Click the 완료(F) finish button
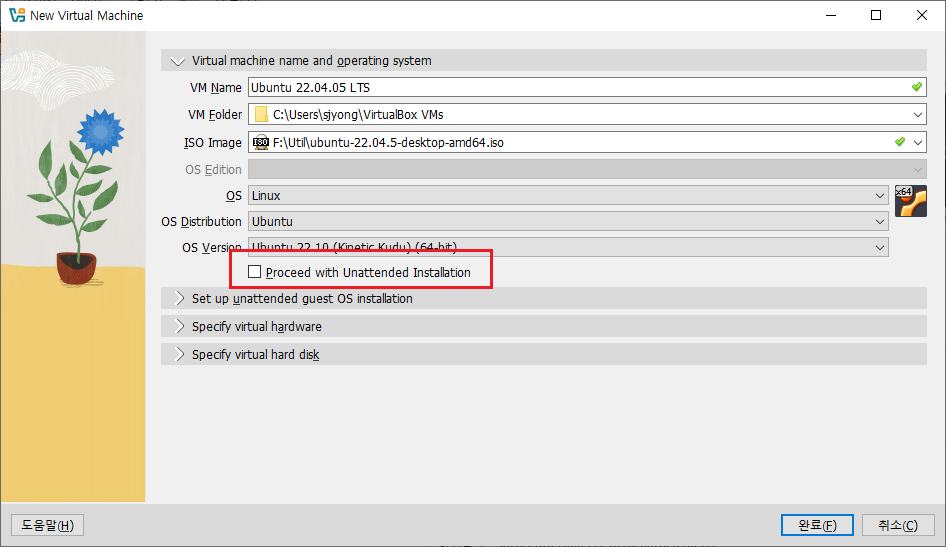 [x=817, y=525]
